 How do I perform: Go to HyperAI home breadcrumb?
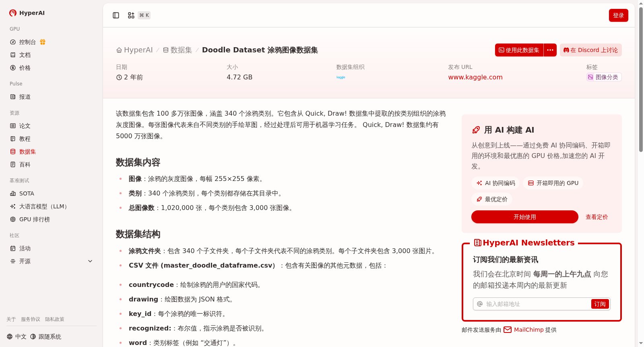134,50
